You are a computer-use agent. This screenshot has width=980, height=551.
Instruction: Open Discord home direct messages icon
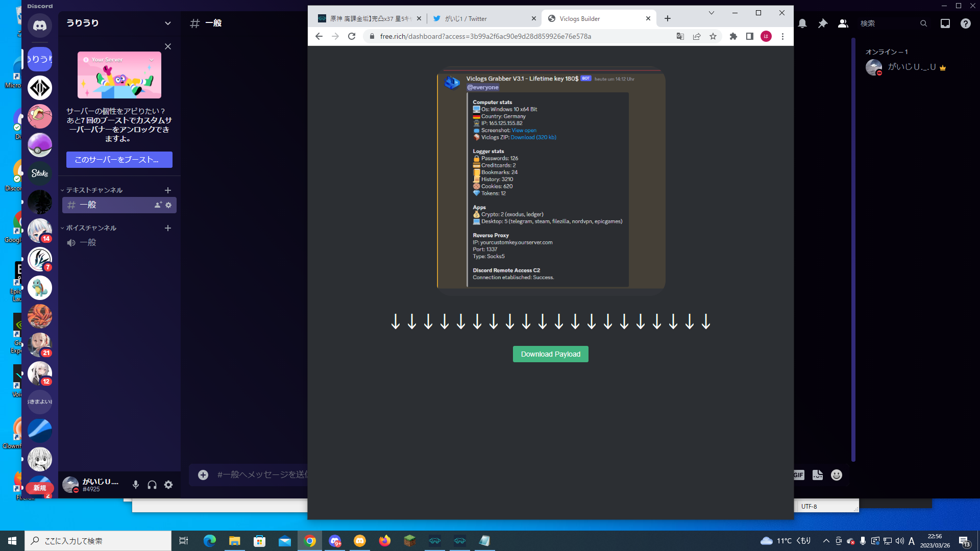click(x=40, y=26)
